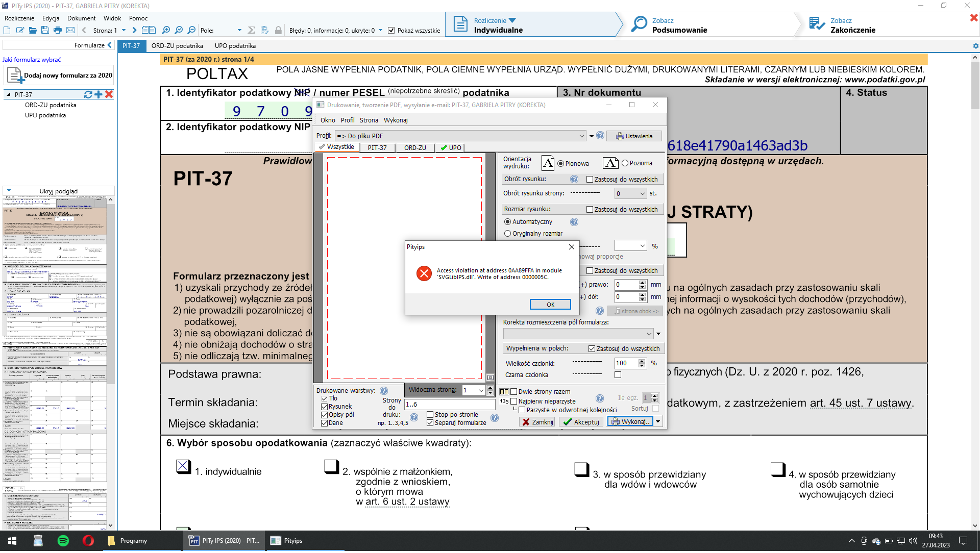
Task: Click the Akceptuj button
Action: pos(581,423)
